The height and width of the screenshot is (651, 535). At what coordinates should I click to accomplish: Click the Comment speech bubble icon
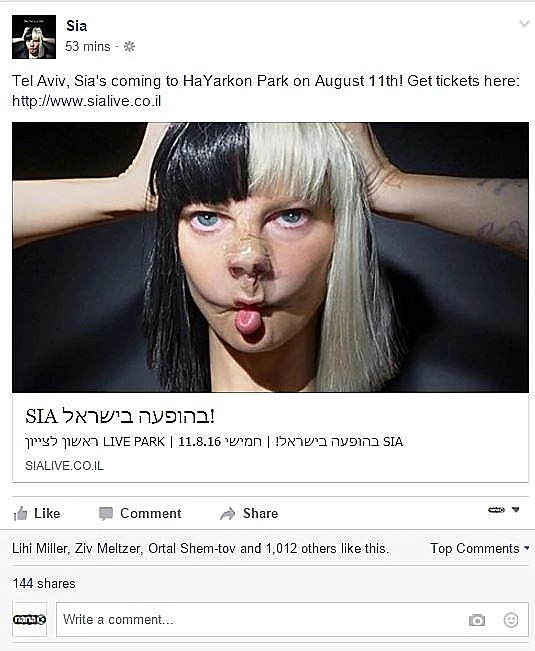click(x=106, y=514)
